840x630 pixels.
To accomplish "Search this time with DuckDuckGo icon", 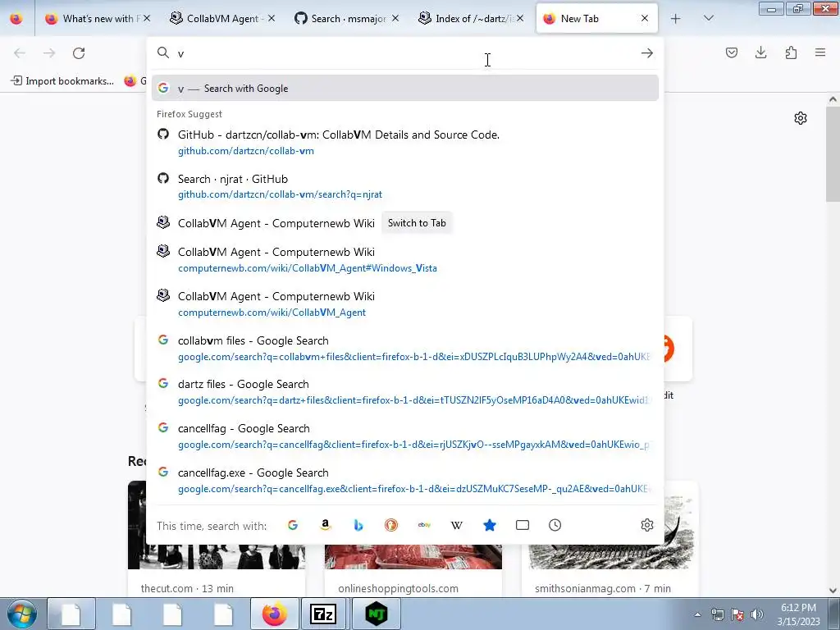I will click(x=391, y=525).
